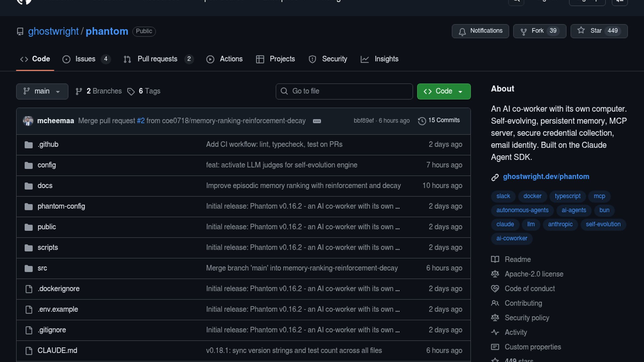644x362 pixels.
Task: Click the Actions play icon
Action: pyautogui.click(x=210, y=59)
